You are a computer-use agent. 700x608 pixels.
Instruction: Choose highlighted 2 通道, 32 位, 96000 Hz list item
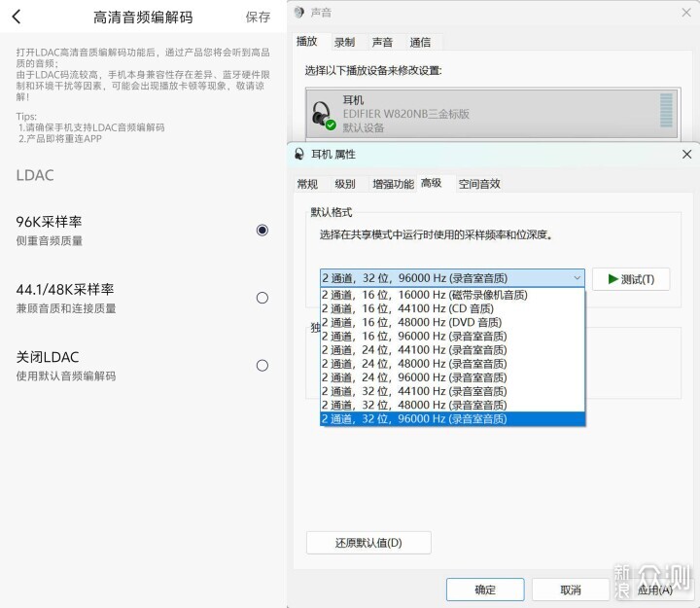click(x=452, y=419)
